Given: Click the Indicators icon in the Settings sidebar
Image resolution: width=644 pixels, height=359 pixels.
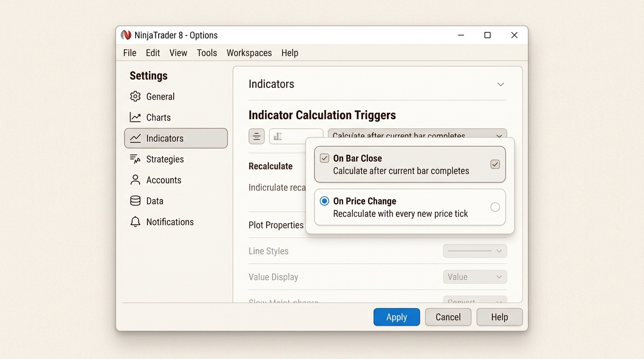Looking at the screenshot, I should click(x=135, y=138).
